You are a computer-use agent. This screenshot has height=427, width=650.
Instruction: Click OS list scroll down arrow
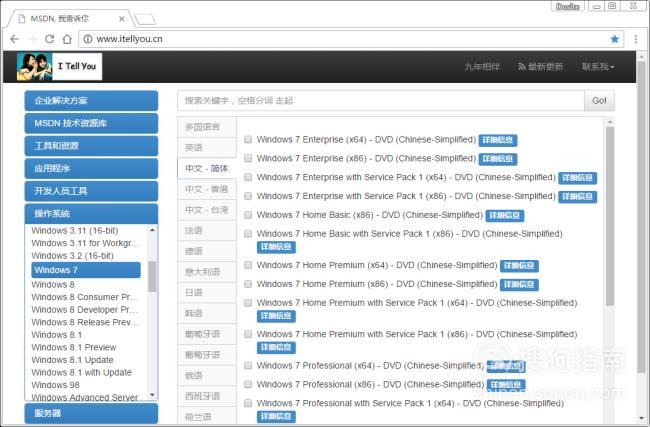click(x=152, y=395)
